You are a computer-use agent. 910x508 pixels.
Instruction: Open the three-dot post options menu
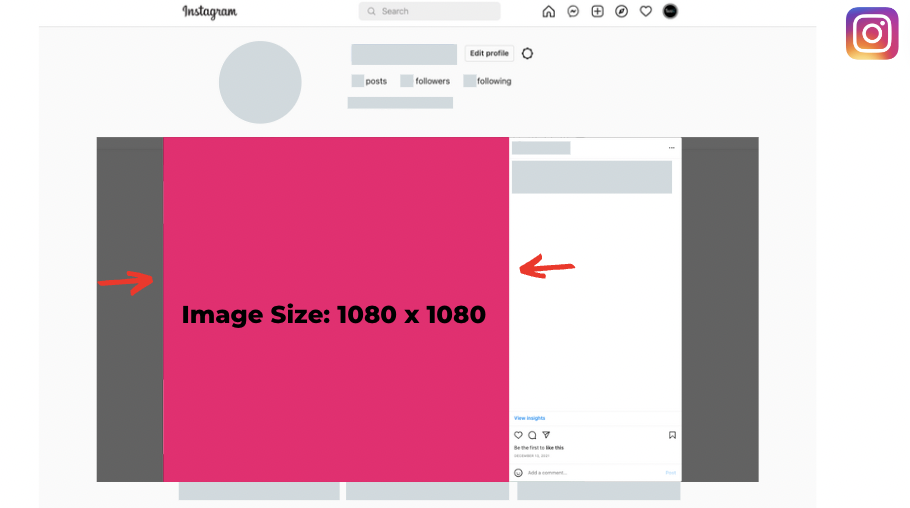tap(671, 148)
